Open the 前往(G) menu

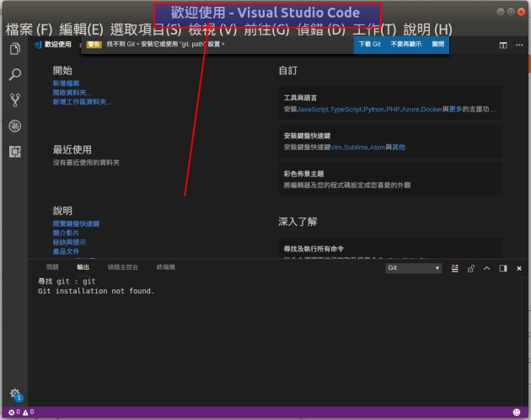pyautogui.click(x=267, y=30)
